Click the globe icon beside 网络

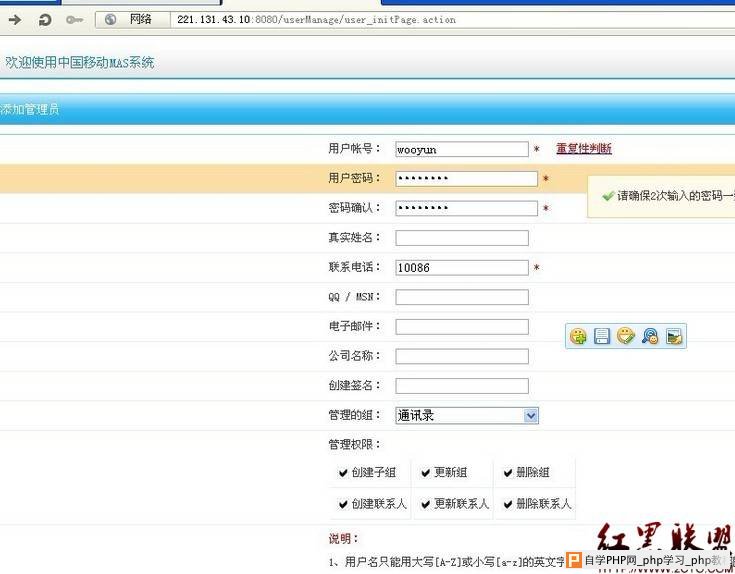tap(110, 19)
